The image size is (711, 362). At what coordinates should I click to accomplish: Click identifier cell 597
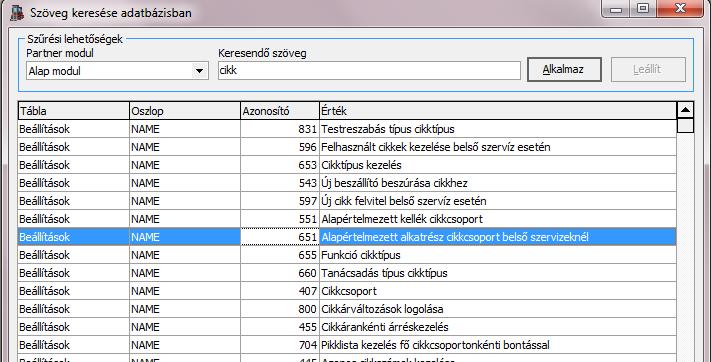[x=280, y=201]
